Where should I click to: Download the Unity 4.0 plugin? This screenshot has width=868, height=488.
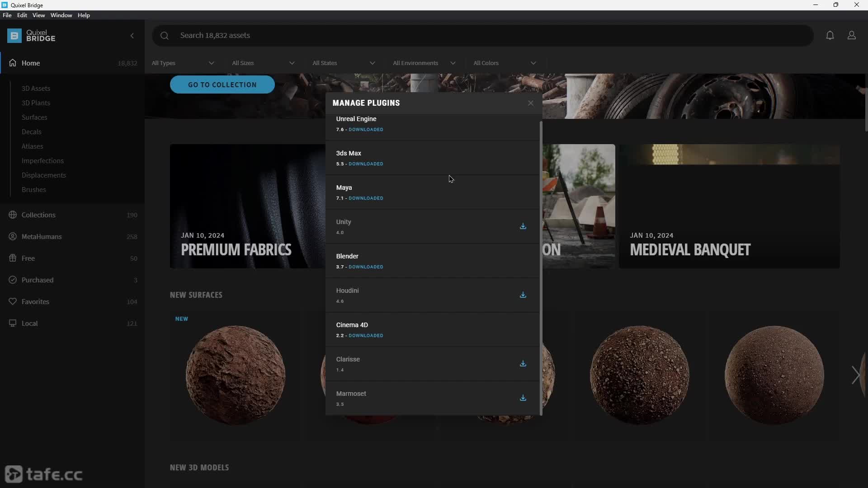523,226
